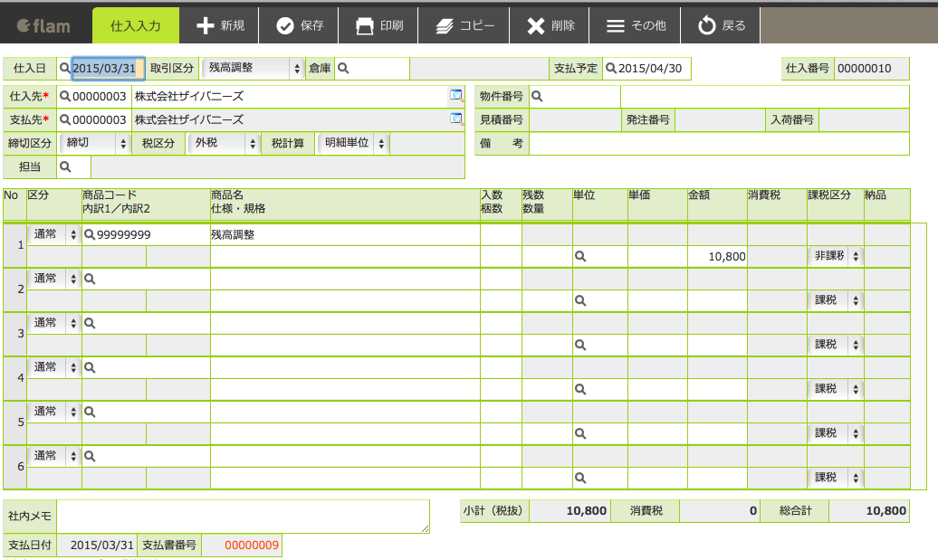Open row 6 区分 dropdown
This screenshot has height=560, width=938.
pyautogui.click(x=54, y=455)
